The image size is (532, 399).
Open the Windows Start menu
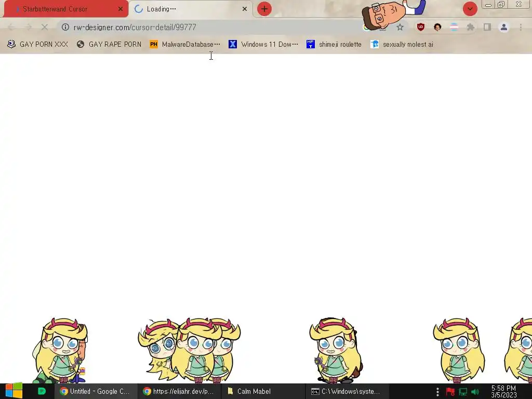[14, 391]
